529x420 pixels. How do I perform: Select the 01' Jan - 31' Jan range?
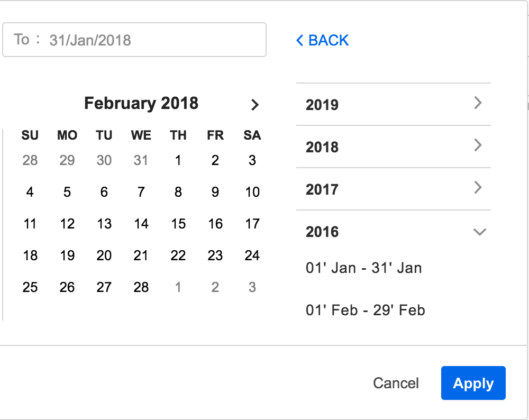click(363, 268)
